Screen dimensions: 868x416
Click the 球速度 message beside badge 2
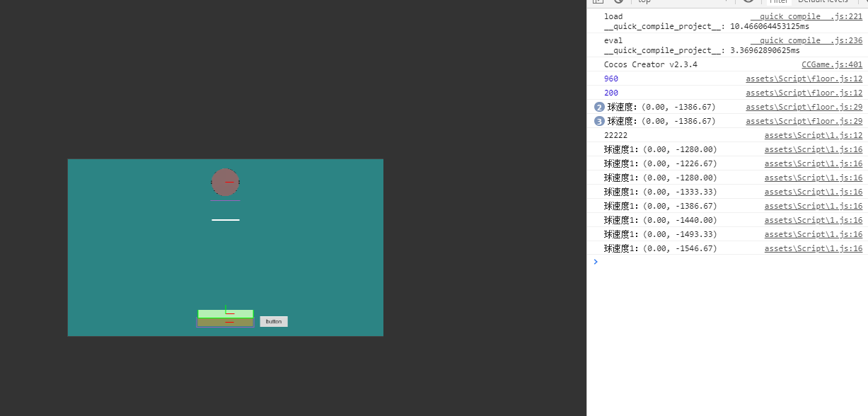tap(661, 107)
